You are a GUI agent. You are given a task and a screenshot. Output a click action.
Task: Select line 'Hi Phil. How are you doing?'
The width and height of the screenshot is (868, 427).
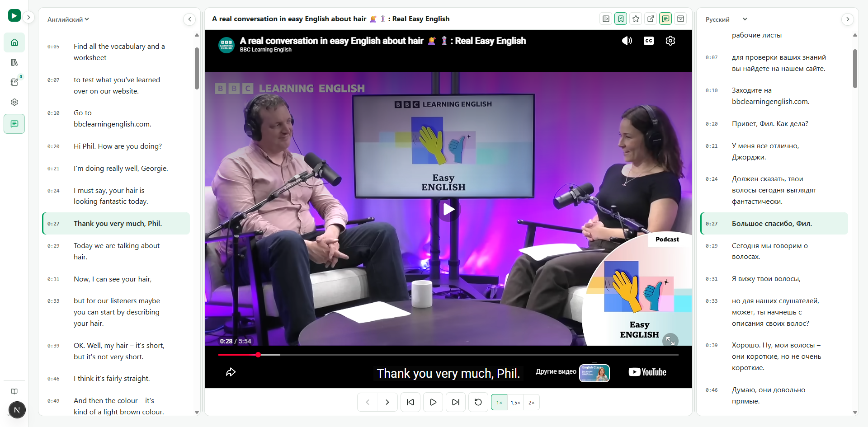coord(116,146)
